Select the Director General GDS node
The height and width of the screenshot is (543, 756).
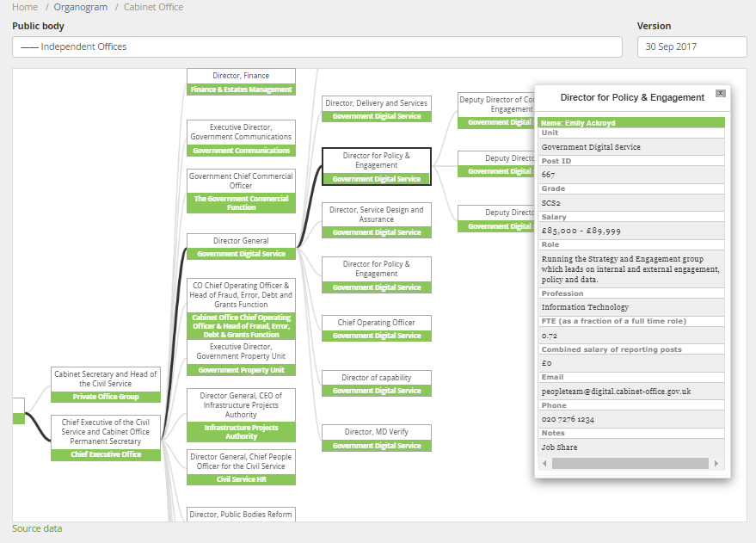point(241,246)
